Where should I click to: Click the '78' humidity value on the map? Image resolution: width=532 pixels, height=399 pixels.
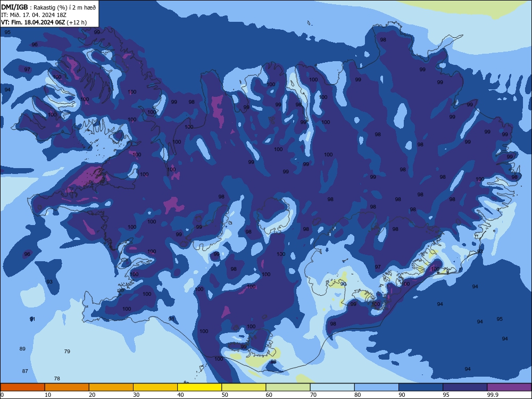57,379
